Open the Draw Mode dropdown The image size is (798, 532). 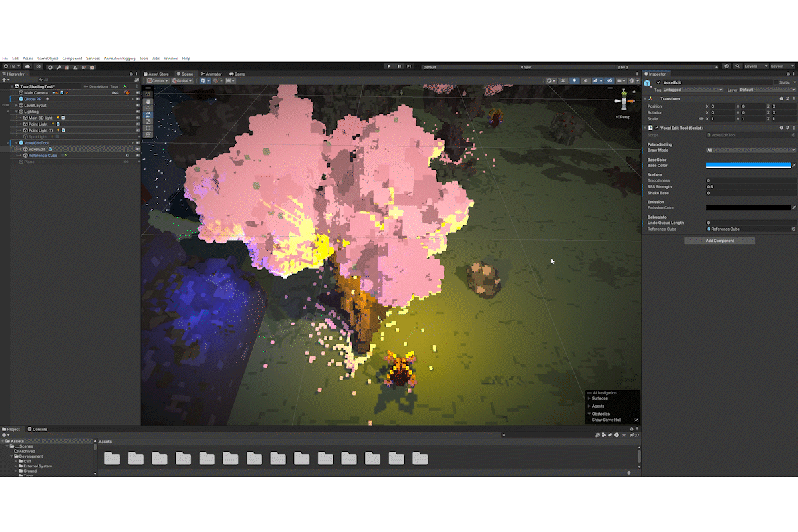751,150
